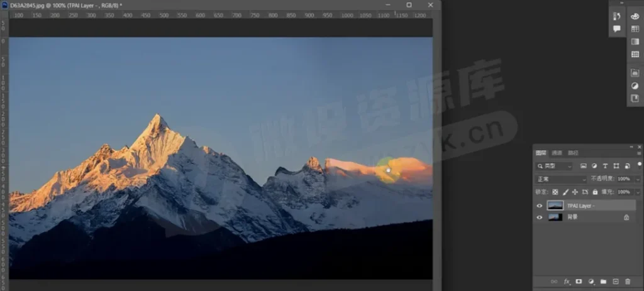
Task: Create new fill or adjustment layer
Action: click(591, 282)
